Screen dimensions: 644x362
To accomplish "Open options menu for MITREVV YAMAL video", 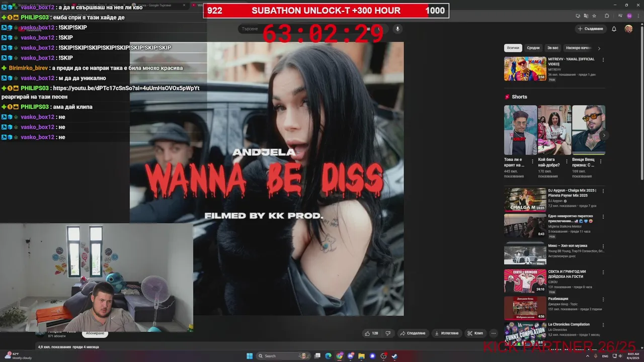I will pyautogui.click(x=603, y=60).
